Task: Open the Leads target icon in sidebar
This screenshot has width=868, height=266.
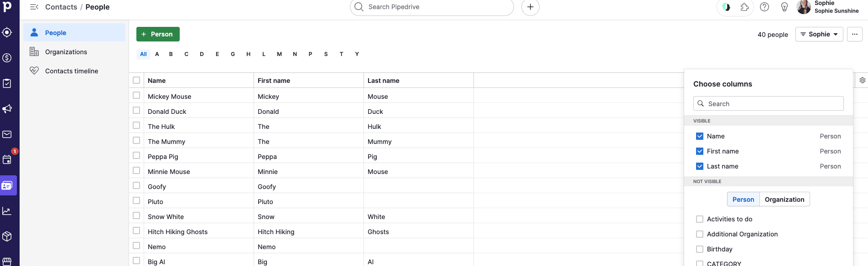Action: [7, 32]
